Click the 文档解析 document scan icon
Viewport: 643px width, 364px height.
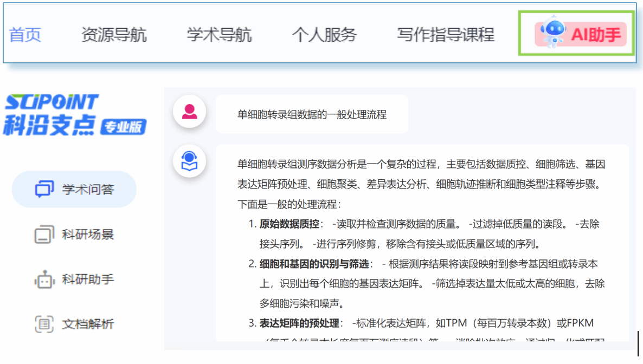[44, 324]
